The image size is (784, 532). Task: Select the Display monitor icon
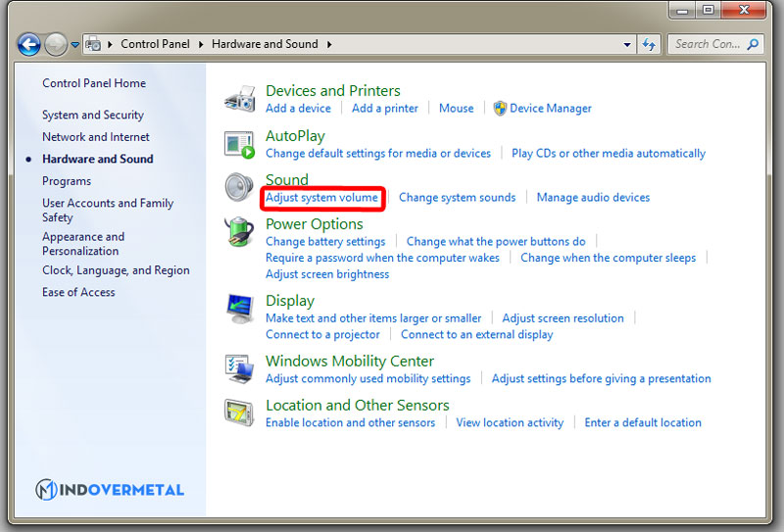click(239, 309)
